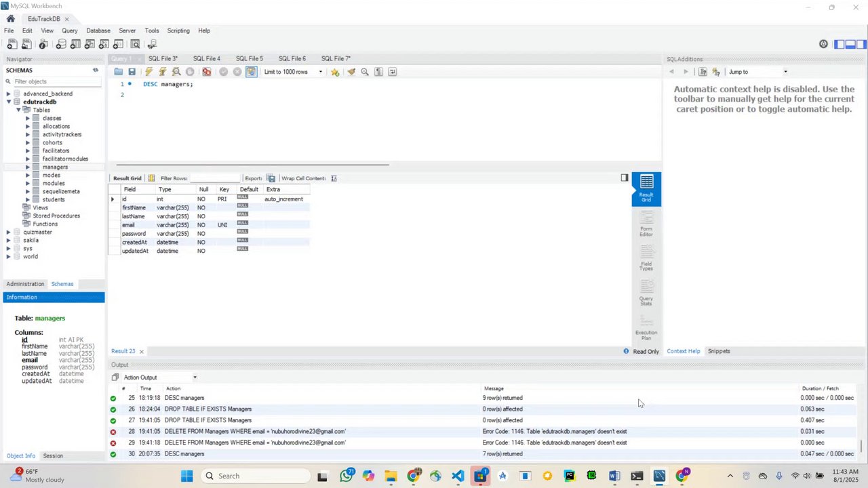Image resolution: width=868 pixels, height=488 pixels.
Task: Collapse the edutrackdb schema
Action: click(x=9, y=102)
